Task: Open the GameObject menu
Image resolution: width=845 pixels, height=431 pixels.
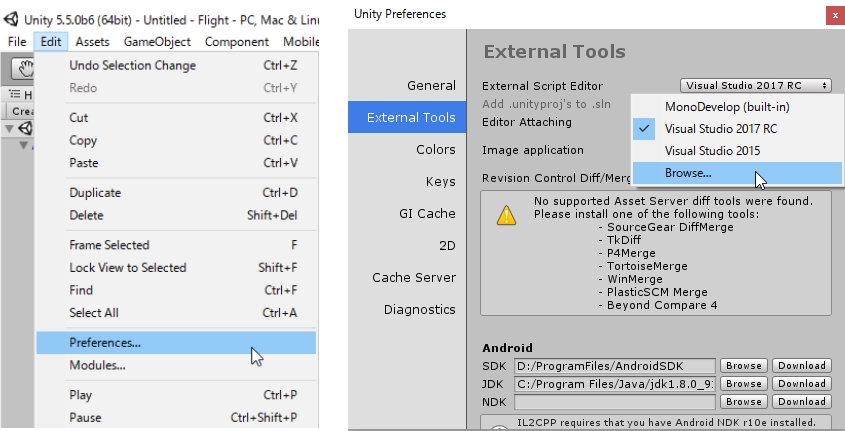Action: point(157,41)
